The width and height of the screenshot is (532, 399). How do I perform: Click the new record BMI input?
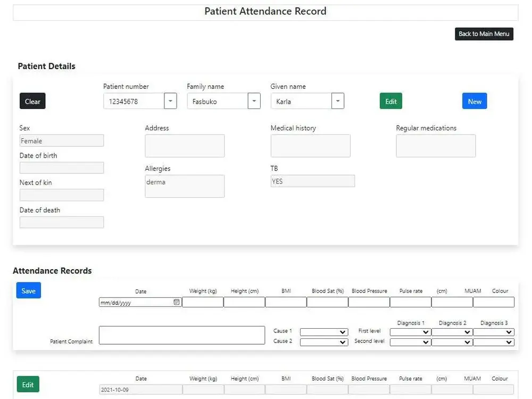coord(286,302)
